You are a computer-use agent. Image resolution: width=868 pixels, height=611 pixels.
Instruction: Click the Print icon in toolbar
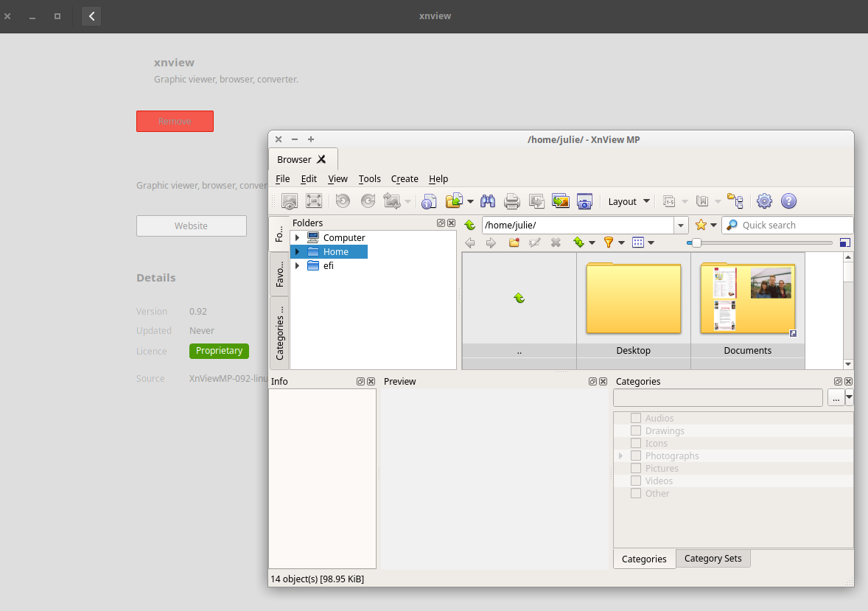511,201
